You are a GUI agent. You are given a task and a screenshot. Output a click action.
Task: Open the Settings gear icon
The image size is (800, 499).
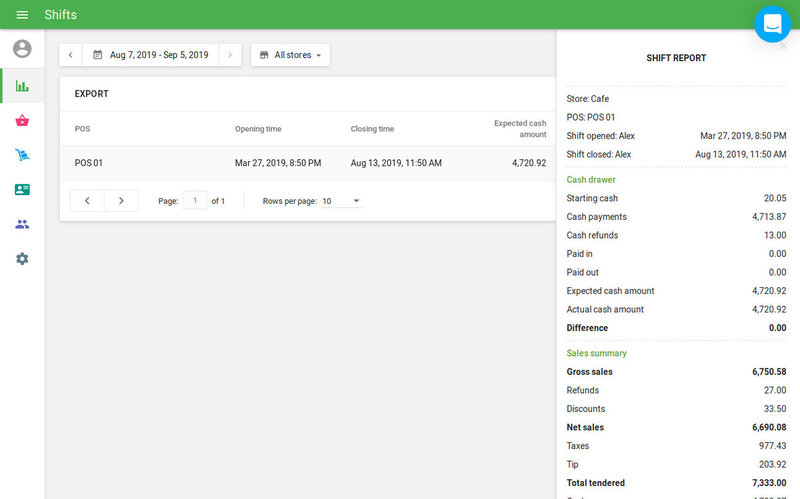coord(22,258)
